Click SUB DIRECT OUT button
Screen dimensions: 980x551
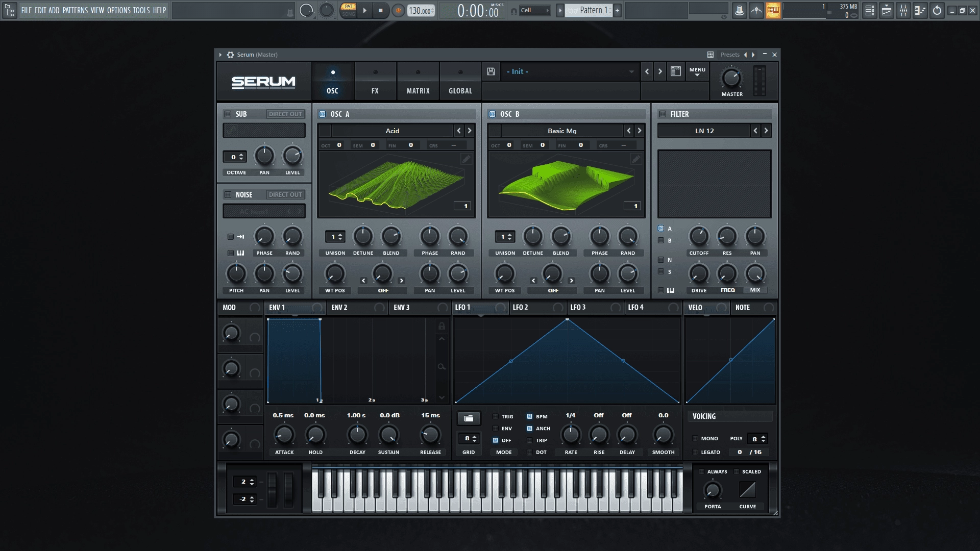tap(285, 114)
